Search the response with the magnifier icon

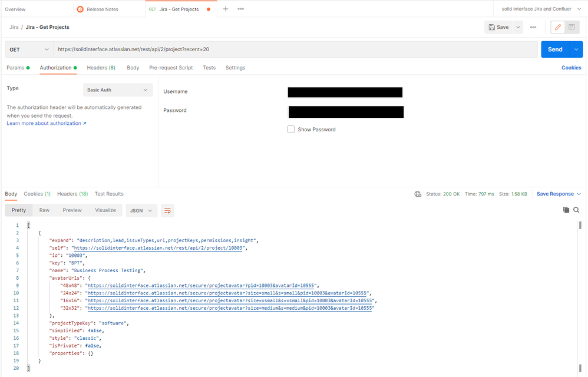pyautogui.click(x=576, y=210)
